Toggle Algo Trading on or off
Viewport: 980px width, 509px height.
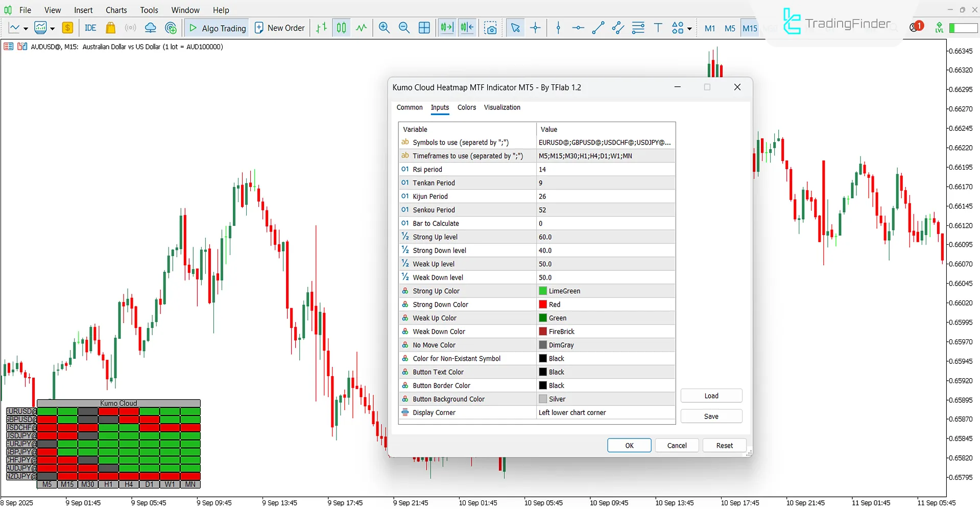tap(216, 28)
